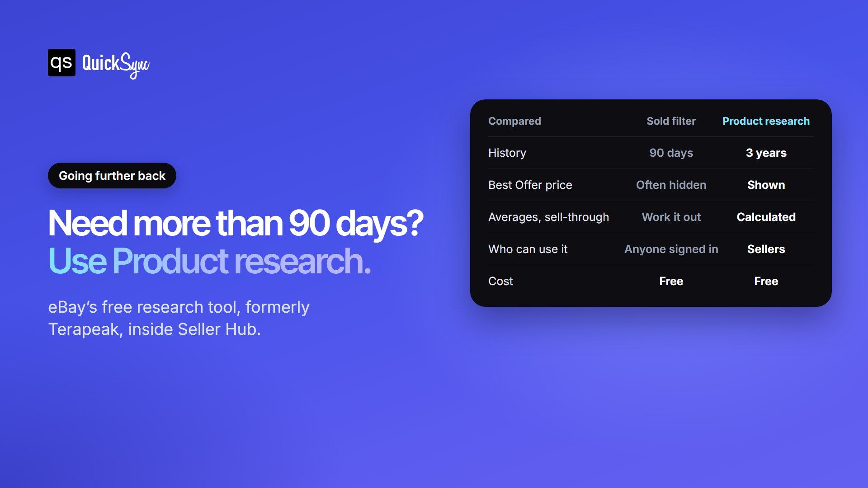Click the 'eBay's free research tool' subtitle text
The height and width of the screenshot is (488, 868).
(x=179, y=318)
